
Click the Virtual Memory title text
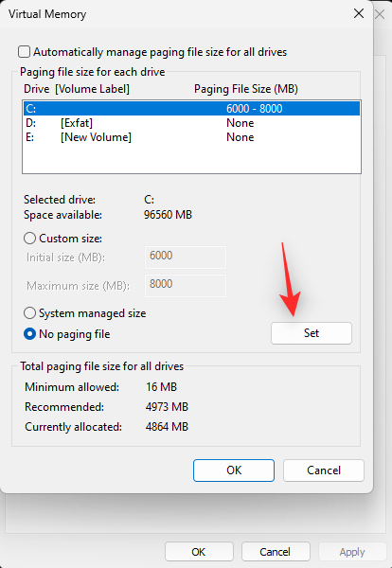coord(47,14)
